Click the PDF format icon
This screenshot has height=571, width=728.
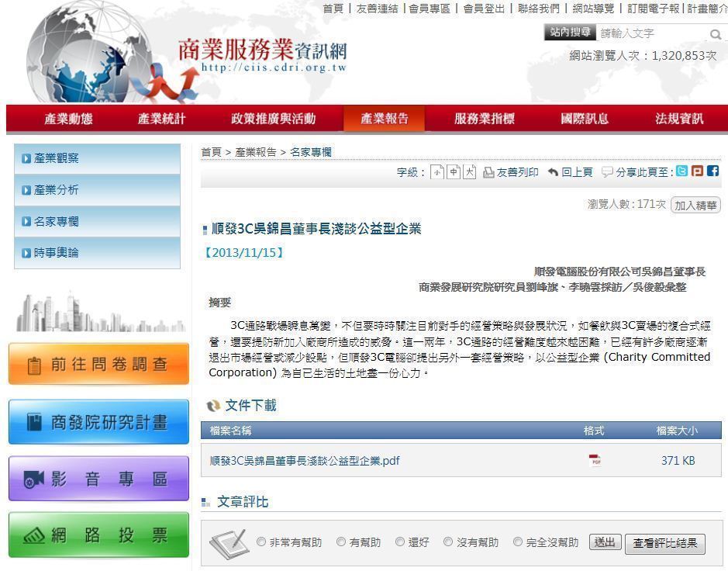(595, 461)
